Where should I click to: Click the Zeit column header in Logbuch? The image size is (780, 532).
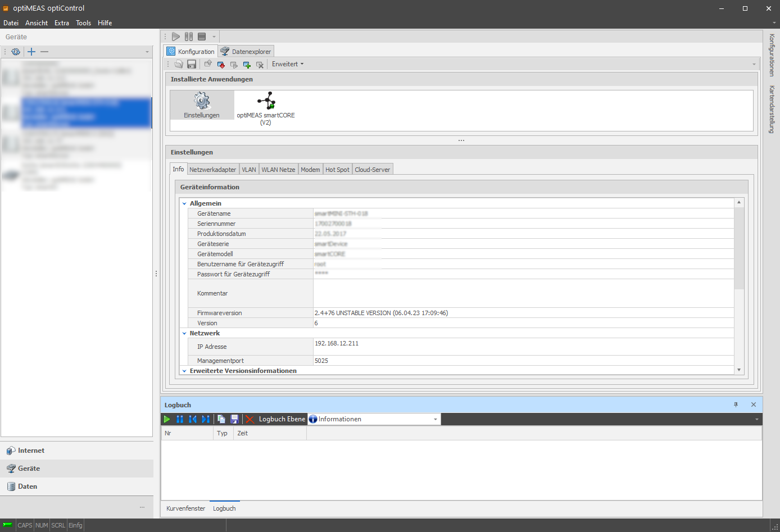tap(270, 433)
